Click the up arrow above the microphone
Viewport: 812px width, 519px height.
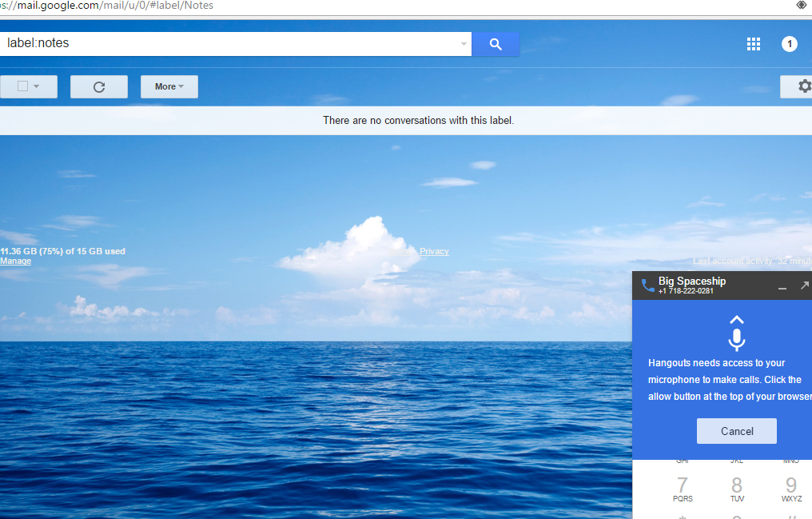pos(736,320)
